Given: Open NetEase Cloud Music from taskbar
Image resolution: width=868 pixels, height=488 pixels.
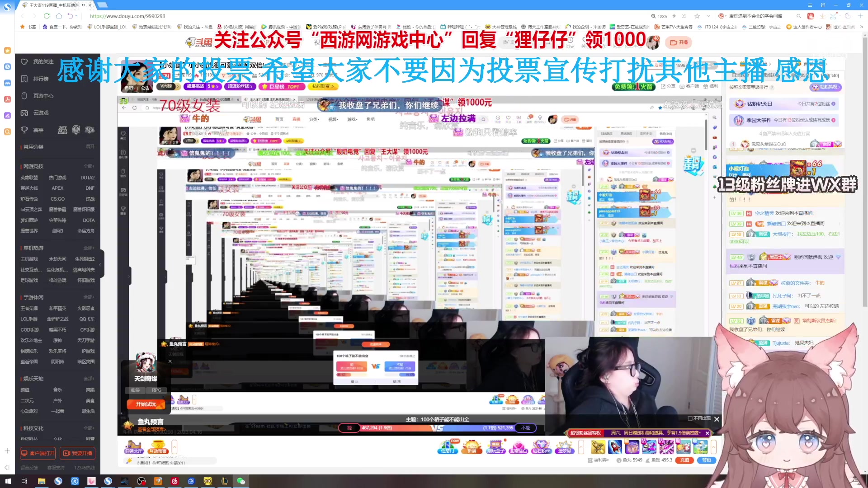Looking at the screenshot, I should tap(175, 481).
